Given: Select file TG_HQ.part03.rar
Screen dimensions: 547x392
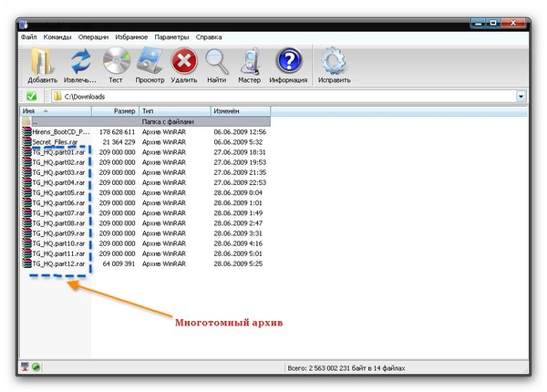Looking at the screenshot, I should coord(58,172).
